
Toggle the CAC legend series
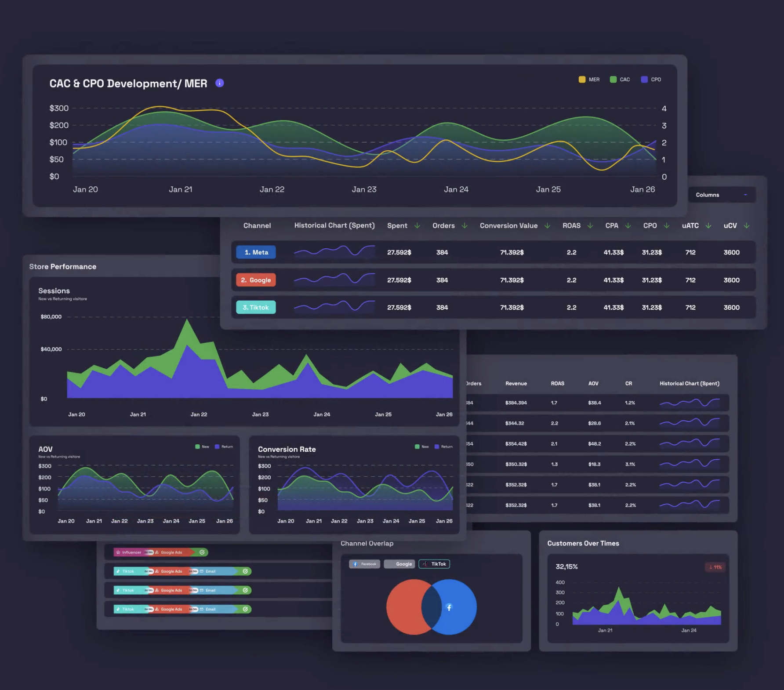(x=613, y=80)
